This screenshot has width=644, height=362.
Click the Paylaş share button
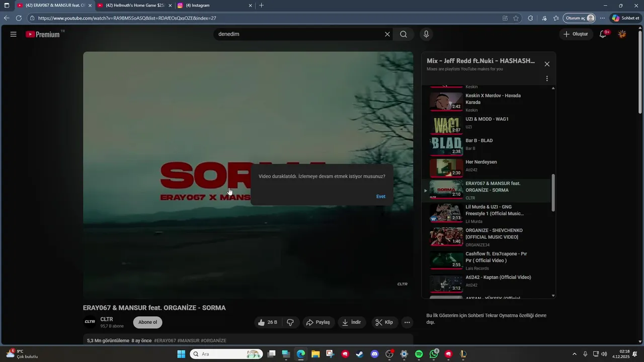pos(318,322)
